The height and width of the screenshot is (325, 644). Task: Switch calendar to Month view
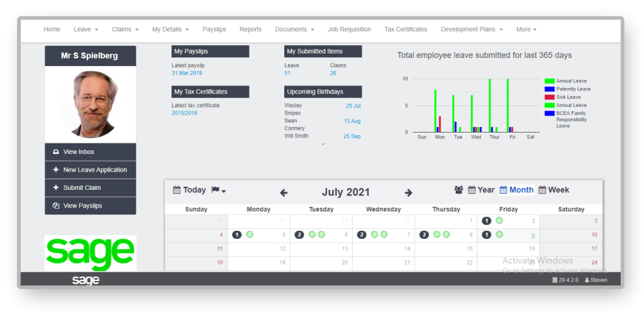coord(516,190)
